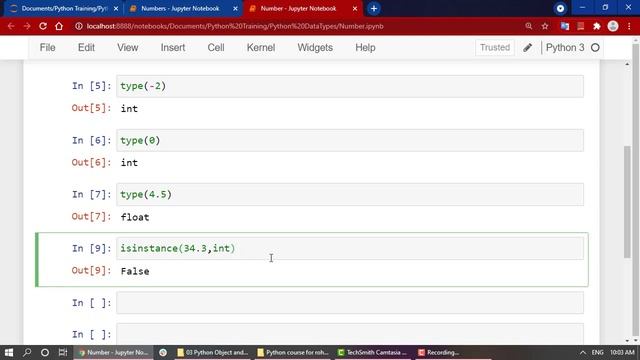Click the scrollbar down arrow
This screenshot has width=640, height=360.
point(627,340)
